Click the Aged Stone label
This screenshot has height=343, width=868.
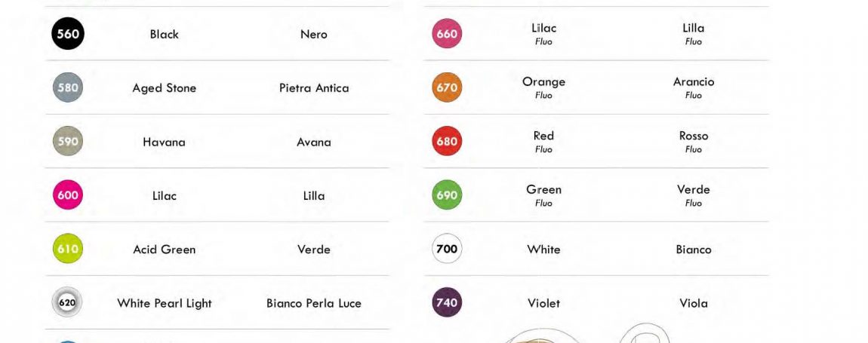point(165,88)
